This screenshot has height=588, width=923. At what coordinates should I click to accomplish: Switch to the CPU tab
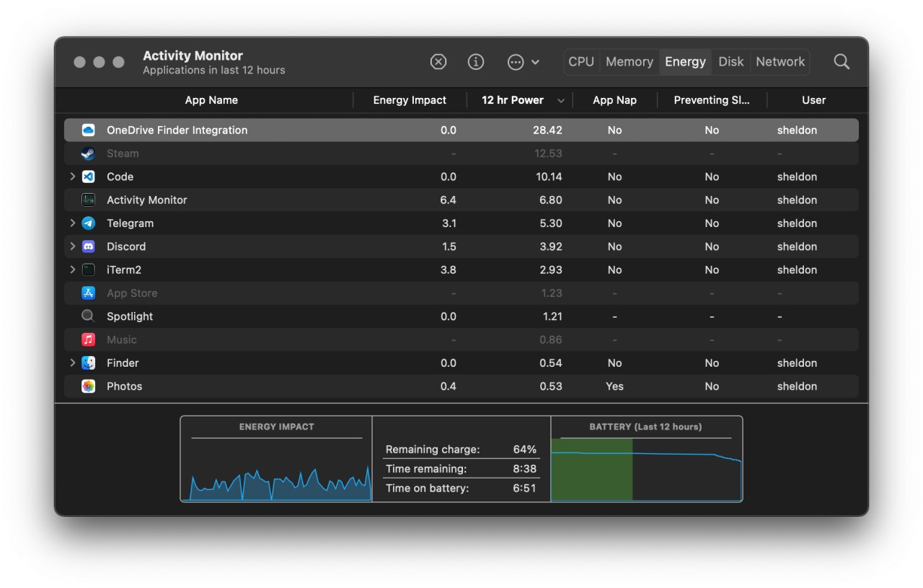(x=581, y=62)
